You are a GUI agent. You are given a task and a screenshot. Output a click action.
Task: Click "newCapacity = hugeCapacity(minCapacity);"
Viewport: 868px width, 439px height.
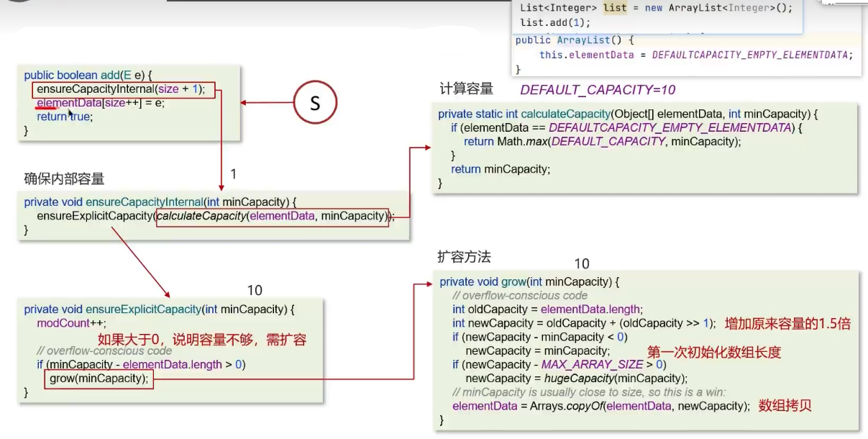577,379
